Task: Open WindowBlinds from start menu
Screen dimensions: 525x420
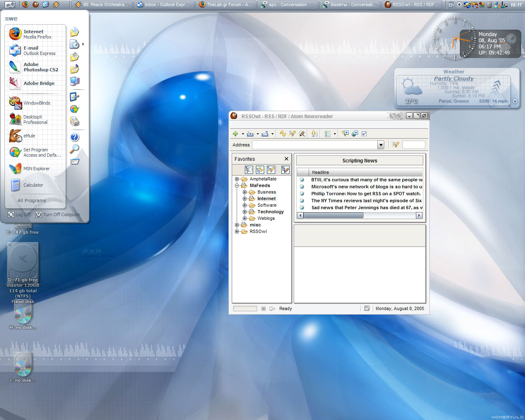Action: [36, 103]
